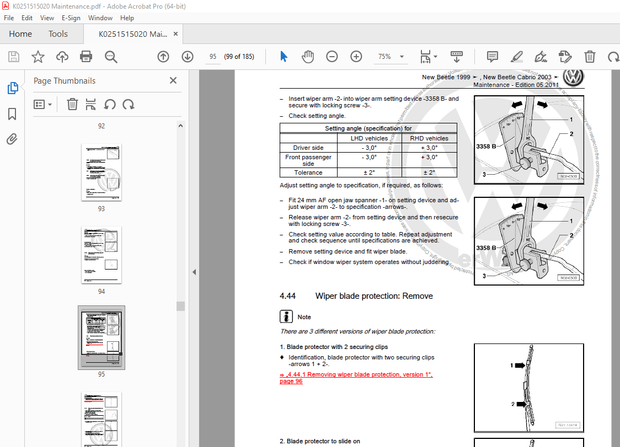Screen dimensions: 620x447
Task: Click the thumbnails panel scrollbar handle
Action: coord(181,306)
